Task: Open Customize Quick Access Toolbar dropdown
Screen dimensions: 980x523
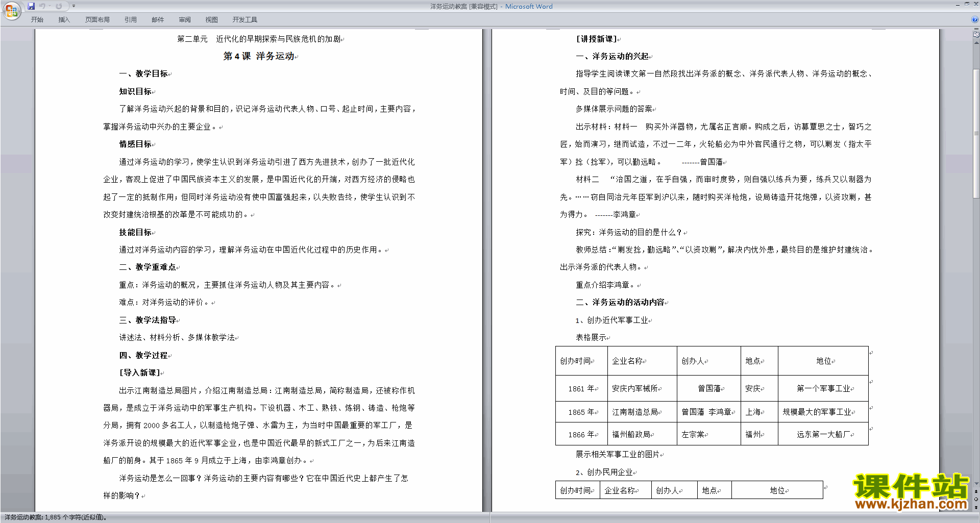Action: click(x=73, y=6)
